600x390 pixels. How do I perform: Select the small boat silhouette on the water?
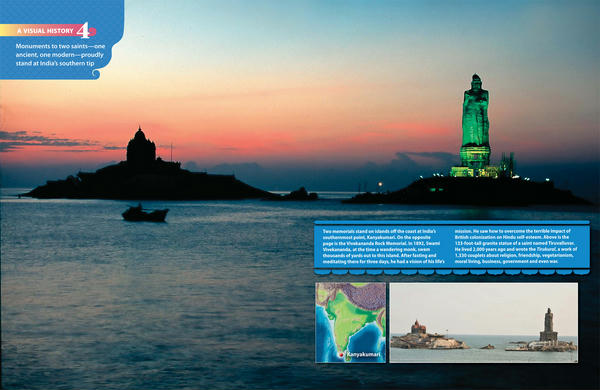pyautogui.click(x=145, y=214)
